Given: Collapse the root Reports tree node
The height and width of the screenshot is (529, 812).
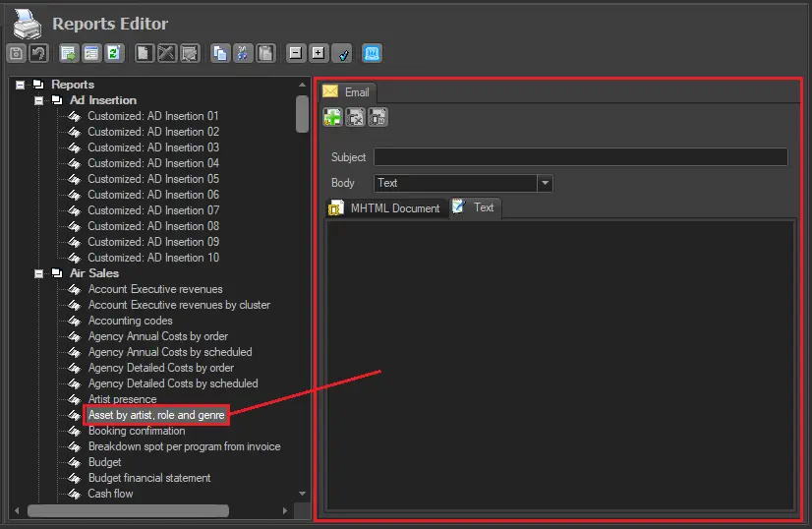Looking at the screenshot, I should pos(21,85).
